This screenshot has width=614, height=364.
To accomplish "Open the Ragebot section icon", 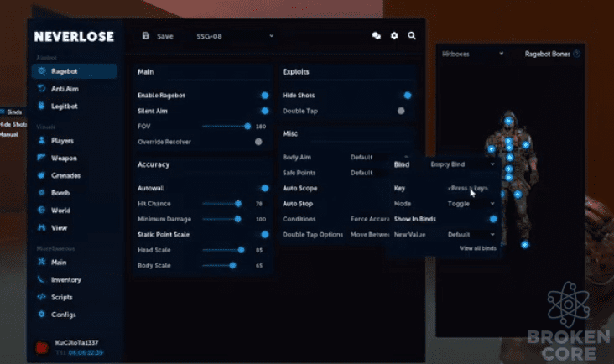I will (x=41, y=70).
